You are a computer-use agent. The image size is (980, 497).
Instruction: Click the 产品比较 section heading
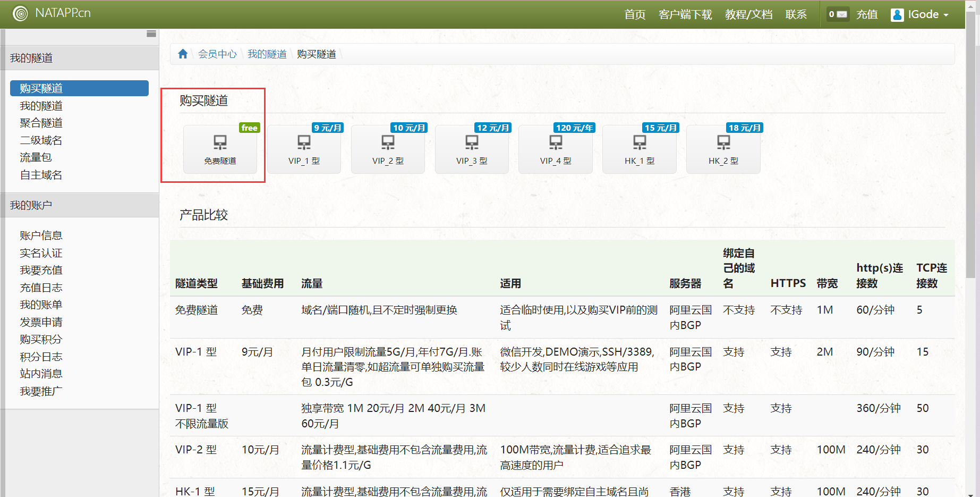point(203,215)
